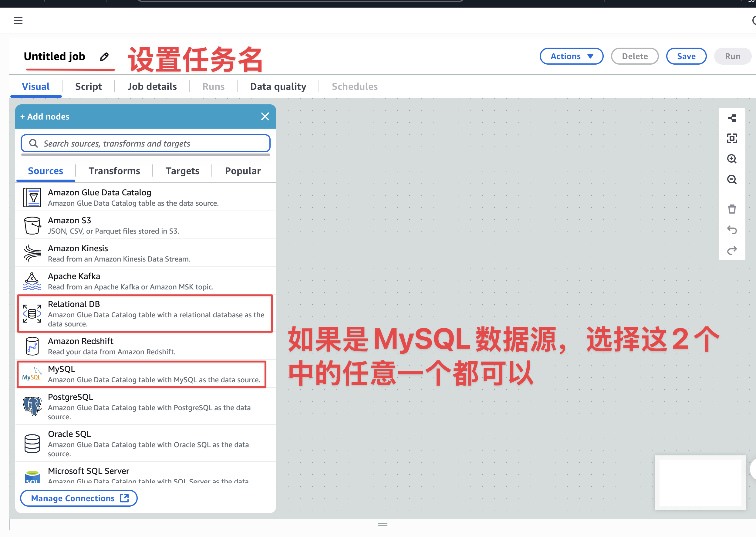Switch to the Visual tab
756x537 pixels.
click(36, 87)
